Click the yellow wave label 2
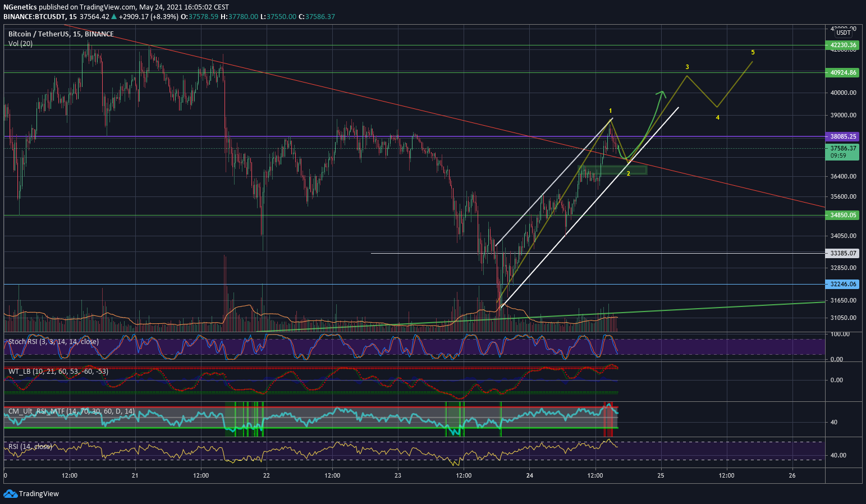 [x=629, y=174]
